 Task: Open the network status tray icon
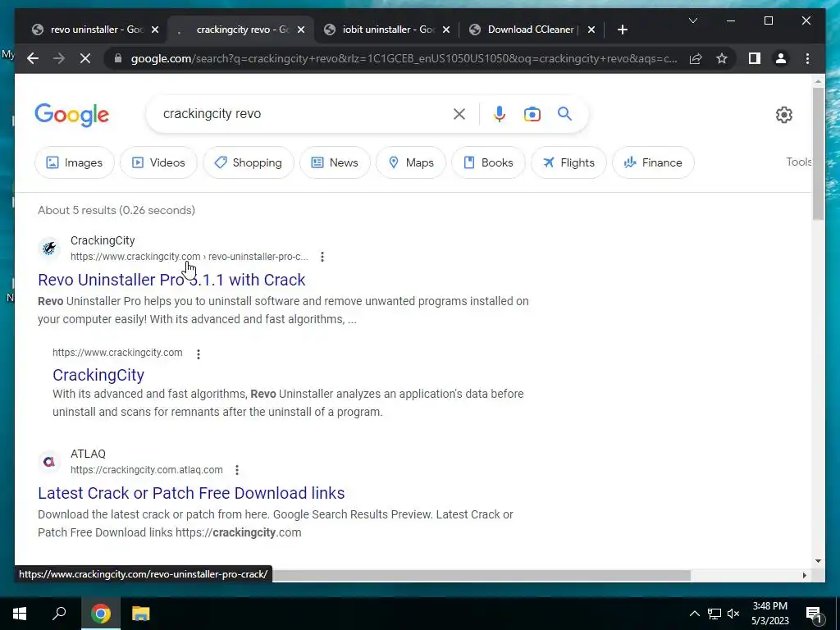point(714,614)
